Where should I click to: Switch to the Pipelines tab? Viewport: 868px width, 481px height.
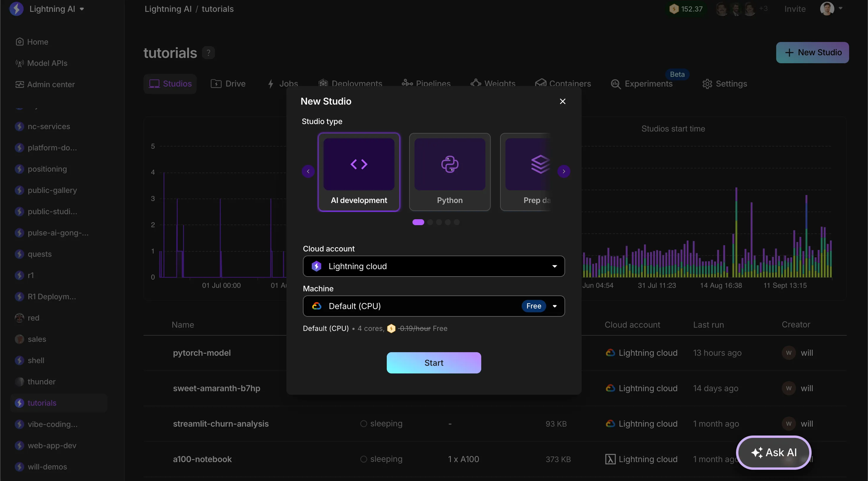tap(426, 84)
